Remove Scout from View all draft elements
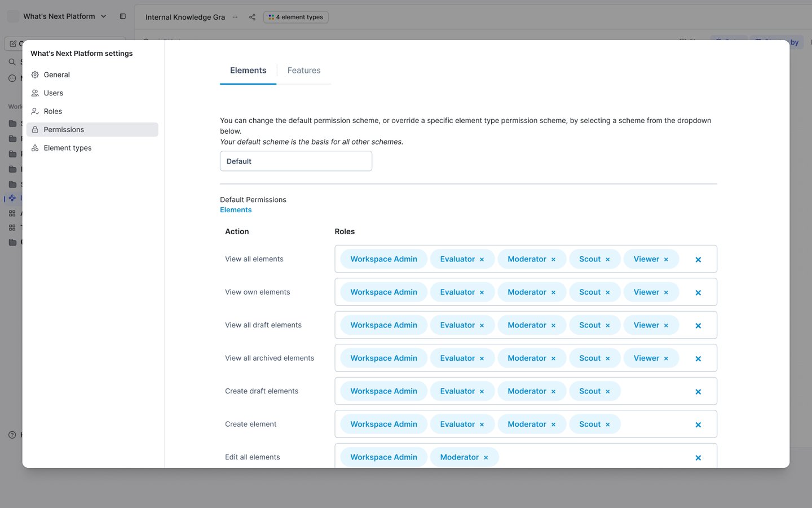This screenshot has height=508, width=812. (x=608, y=326)
